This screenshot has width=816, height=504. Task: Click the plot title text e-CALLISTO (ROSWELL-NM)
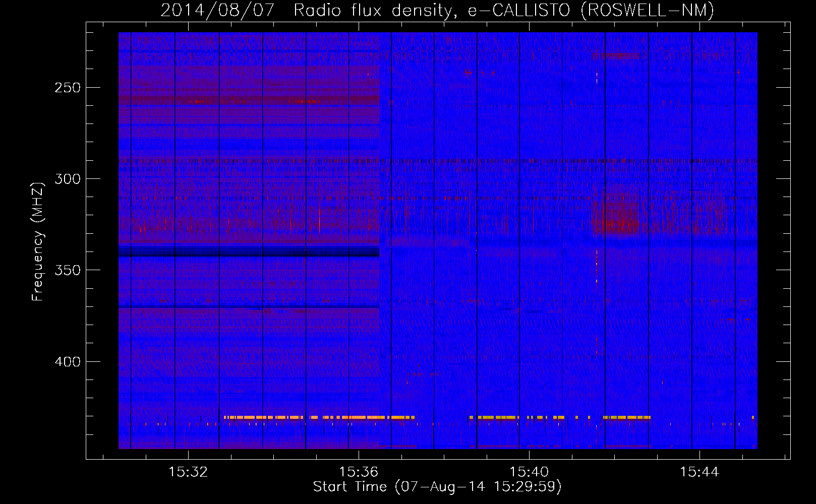pyautogui.click(x=591, y=10)
